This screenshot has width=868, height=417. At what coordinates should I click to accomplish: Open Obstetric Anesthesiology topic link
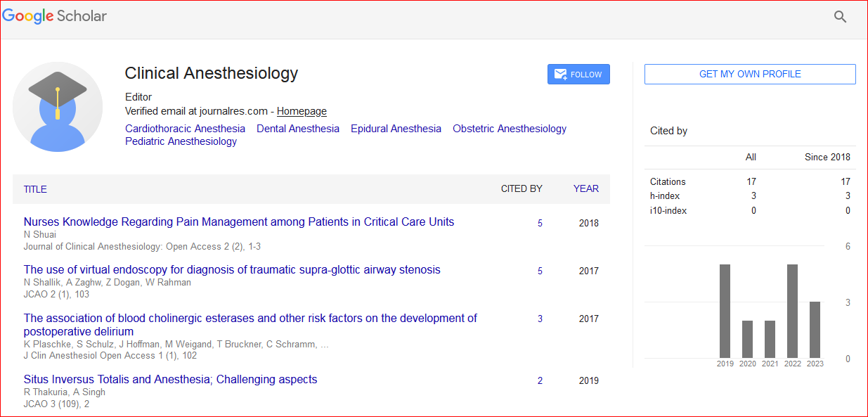(509, 129)
